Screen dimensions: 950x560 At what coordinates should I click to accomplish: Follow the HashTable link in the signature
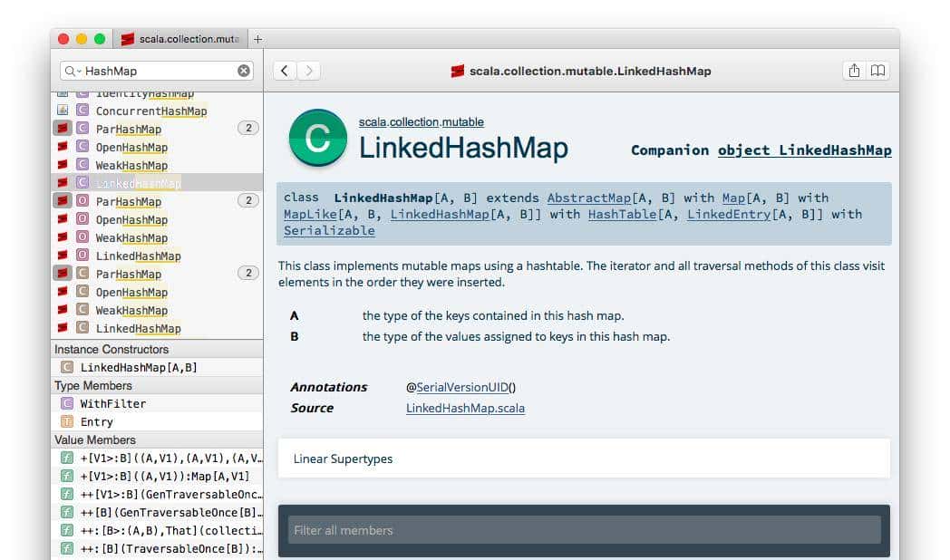click(622, 215)
